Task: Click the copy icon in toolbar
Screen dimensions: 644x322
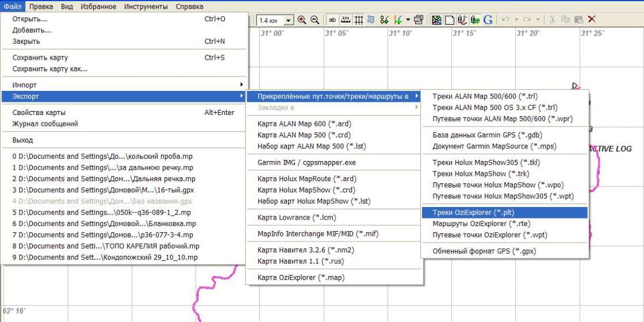Action: click(566, 20)
